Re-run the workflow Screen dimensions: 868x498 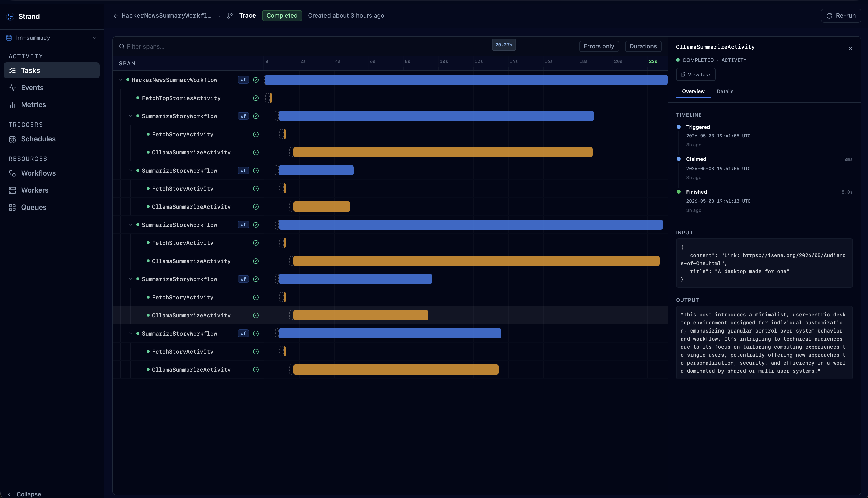(x=841, y=15)
